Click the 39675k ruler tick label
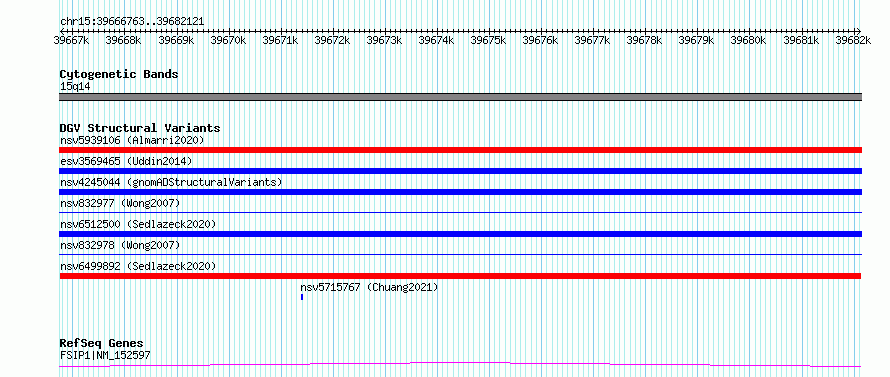Viewport: 890px width, 377px height. click(488, 40)
